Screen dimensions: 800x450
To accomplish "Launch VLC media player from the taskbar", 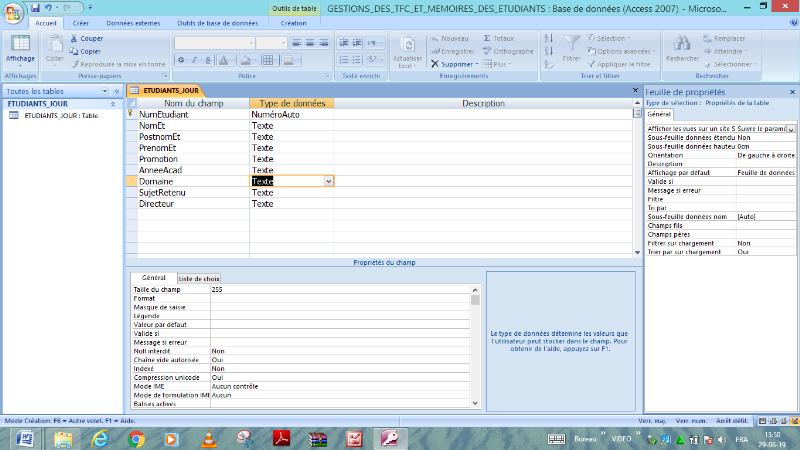I will point(208,438).
